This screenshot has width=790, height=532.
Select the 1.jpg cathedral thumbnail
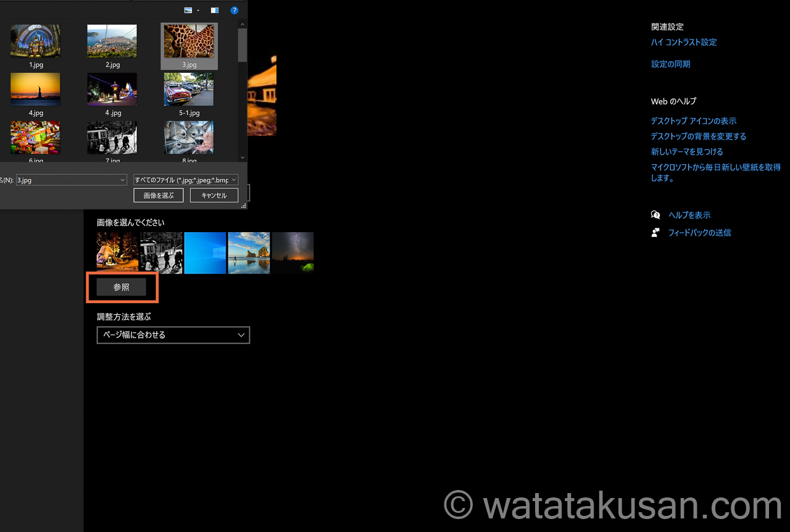pyautogui.click(x=35, y=41)
